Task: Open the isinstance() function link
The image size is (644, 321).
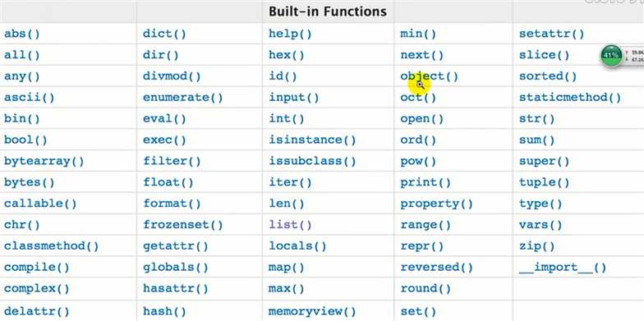Action: [312, 140]
